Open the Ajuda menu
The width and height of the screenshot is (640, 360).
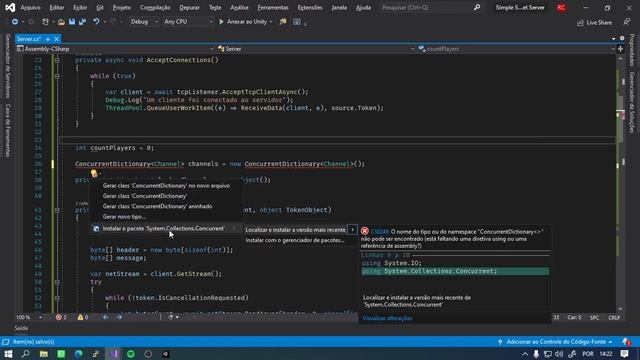(x=363, y=7)
